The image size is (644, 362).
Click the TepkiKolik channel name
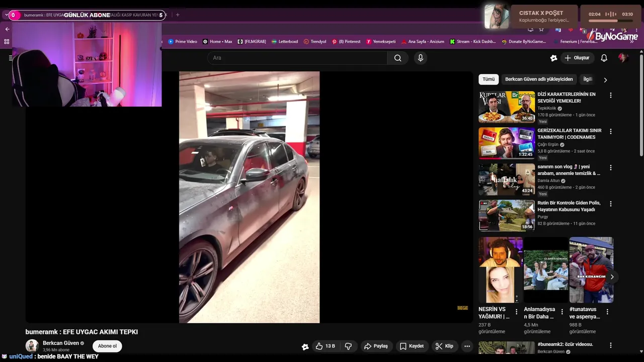tap(547, 108)
